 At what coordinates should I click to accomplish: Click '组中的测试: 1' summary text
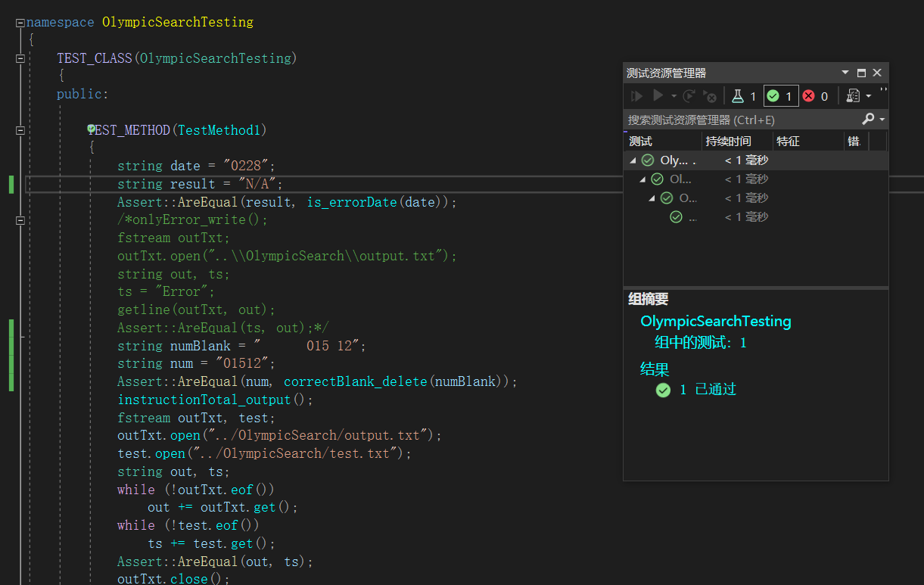pos(700,343)
